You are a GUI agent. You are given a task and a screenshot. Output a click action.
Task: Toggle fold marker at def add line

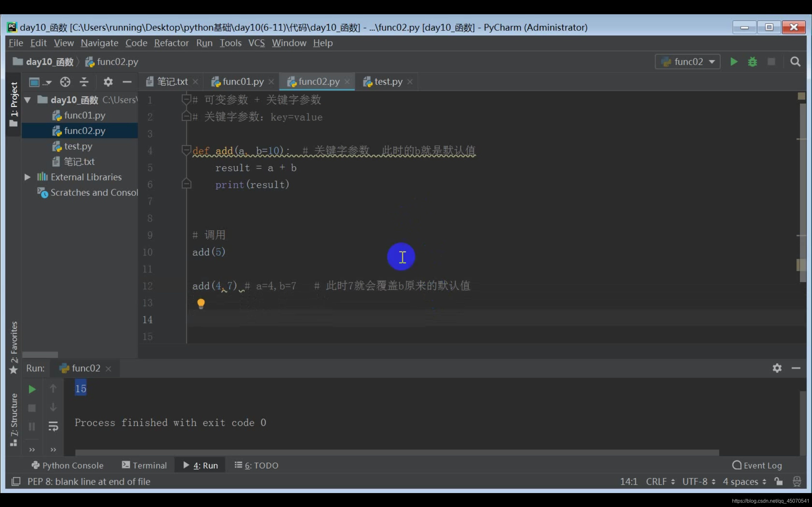[186, 150]
